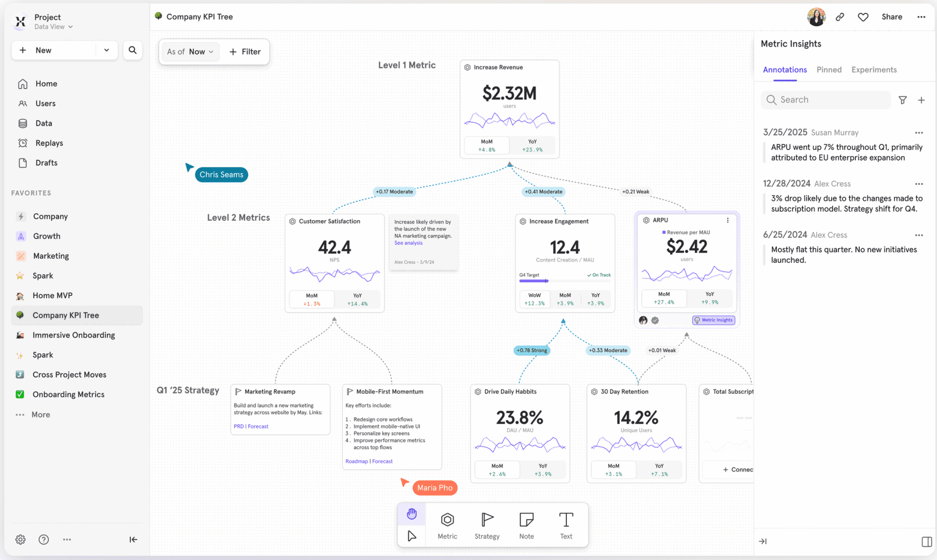Toggle Metric Insights on ARPU card
The width and height of the screenshot is (937, 560).
pyautogui.click(x=714, y=320)
